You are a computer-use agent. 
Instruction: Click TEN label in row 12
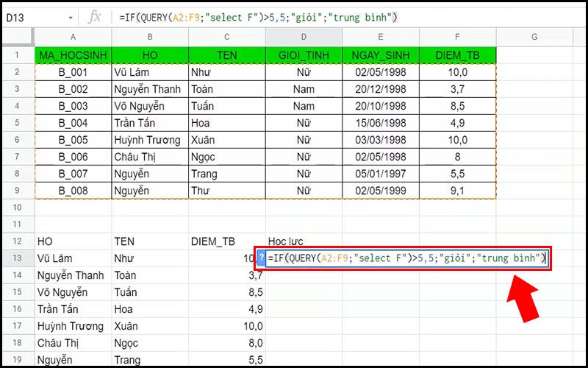150,241
